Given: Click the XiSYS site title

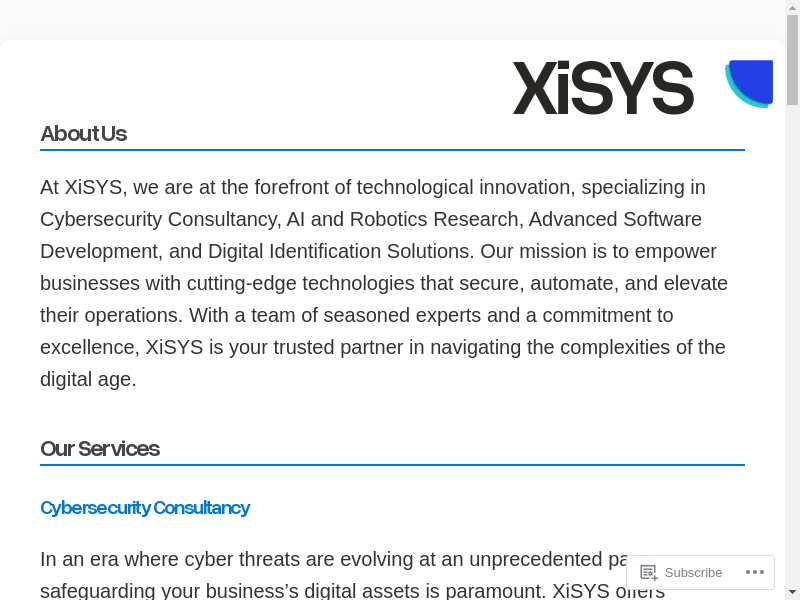Looking at the screenshot, I should 603,88.
